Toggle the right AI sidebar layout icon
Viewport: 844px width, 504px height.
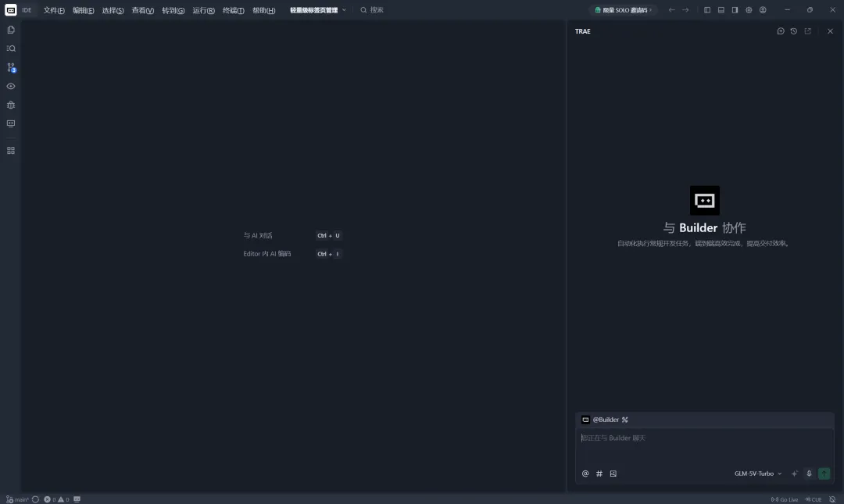pos(735,9)
